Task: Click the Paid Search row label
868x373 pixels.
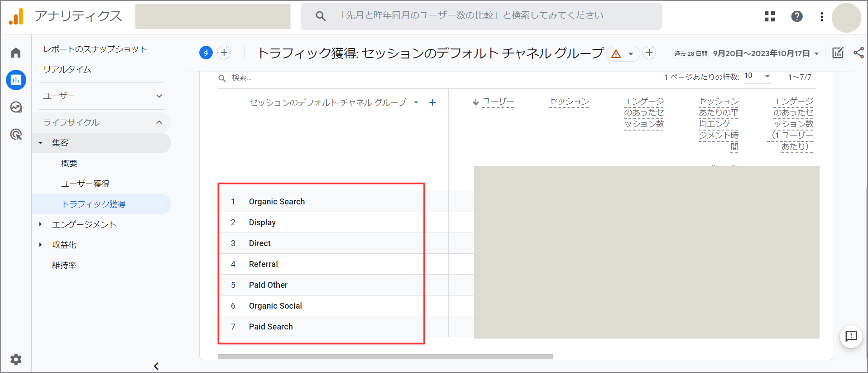Action: pos(271,327)
